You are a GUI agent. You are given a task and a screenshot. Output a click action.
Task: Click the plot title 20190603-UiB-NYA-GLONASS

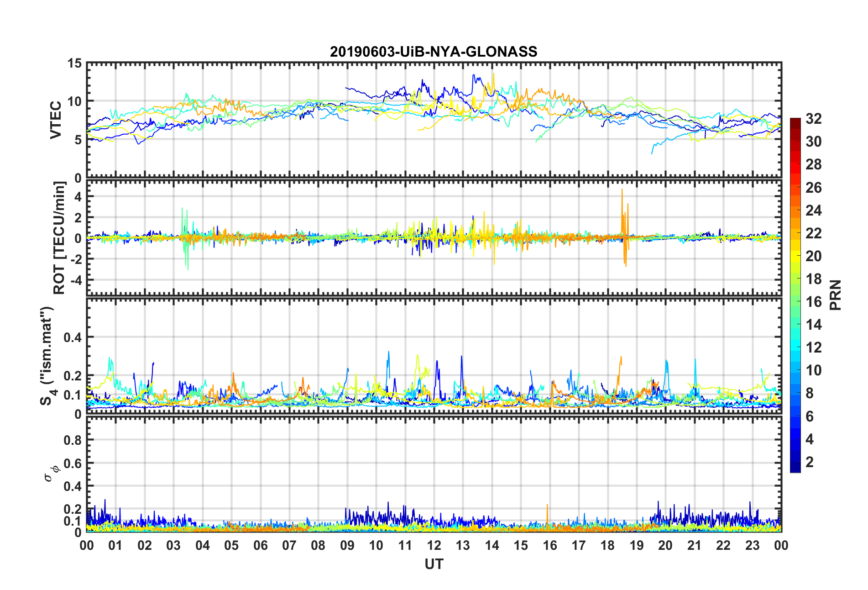click(x=434, y=52)
